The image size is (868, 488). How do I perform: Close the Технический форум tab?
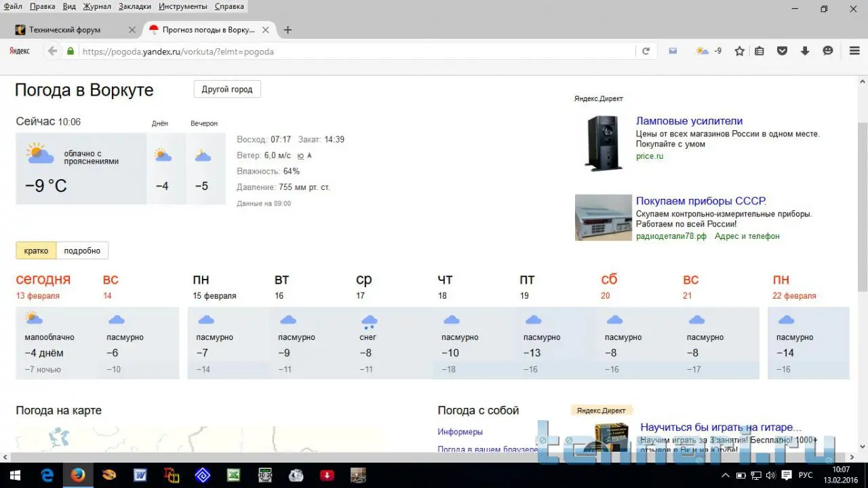pos(132,30)
